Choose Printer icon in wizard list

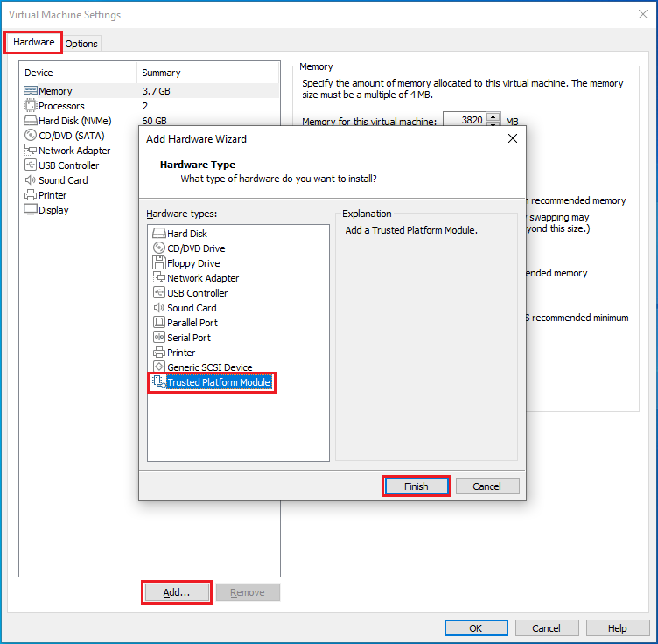pyautogui.click(x=159, y=352)
